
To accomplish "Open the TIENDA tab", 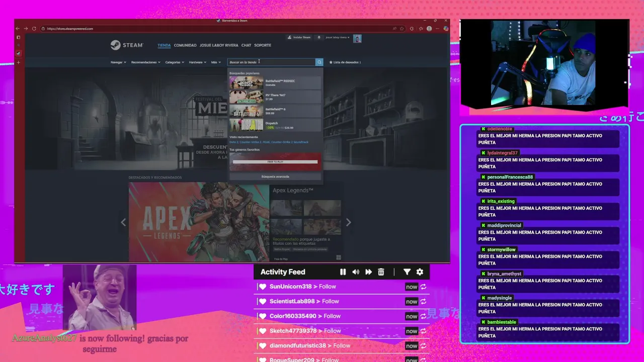I will pos(164,45).
